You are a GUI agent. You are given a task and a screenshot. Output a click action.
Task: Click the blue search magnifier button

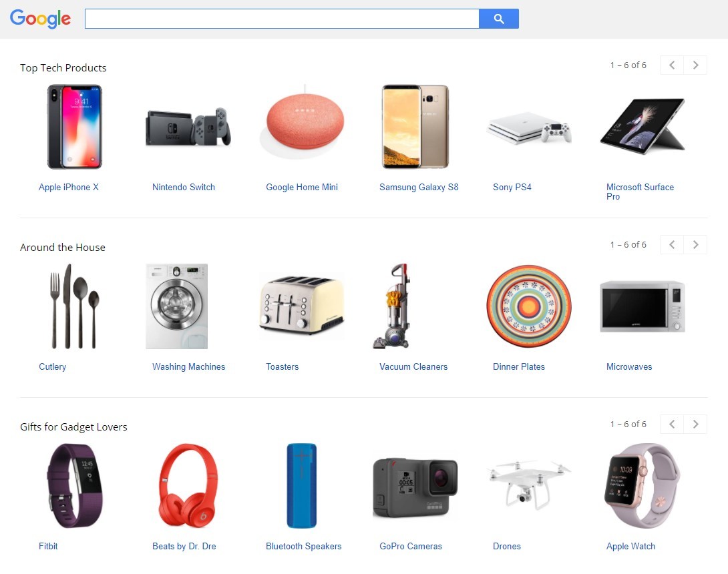pyautogui.click(x=499, y=19)
